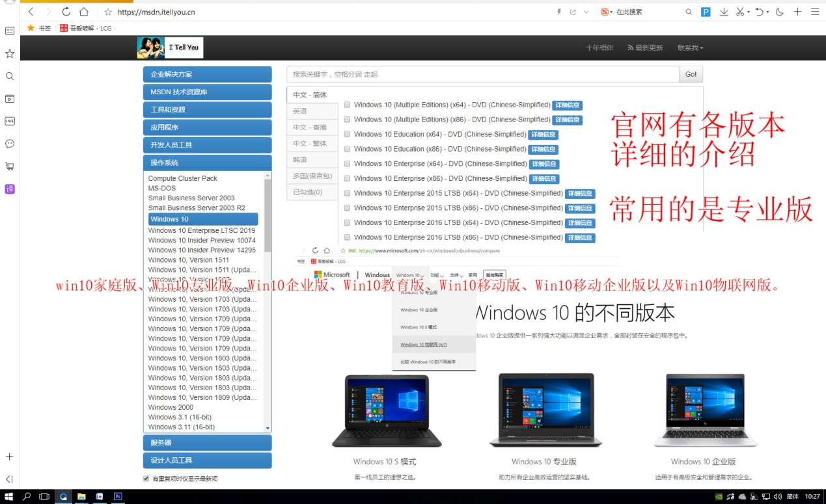
Task: Open the 最新更新 menu item
Action: tap(645, 47)
